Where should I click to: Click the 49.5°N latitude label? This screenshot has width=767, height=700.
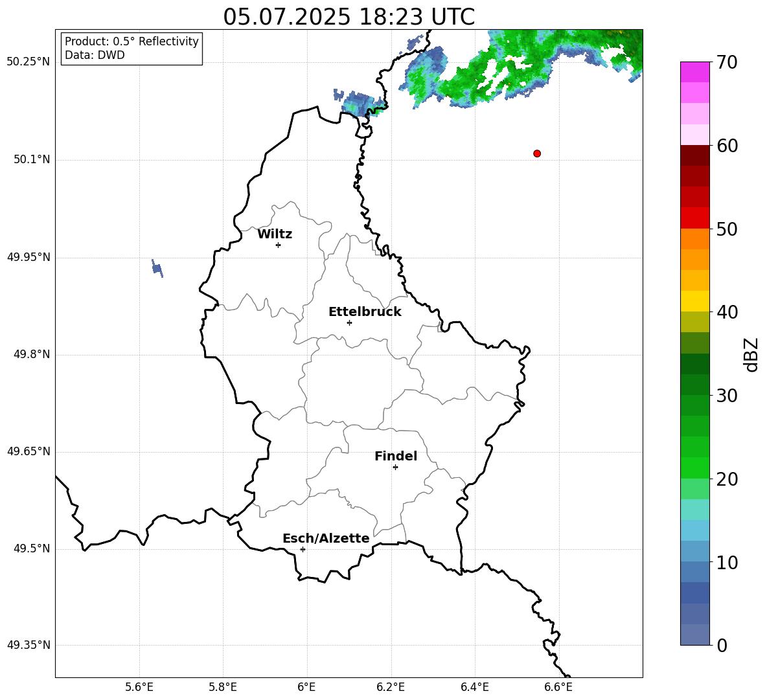tap(32, 548)
